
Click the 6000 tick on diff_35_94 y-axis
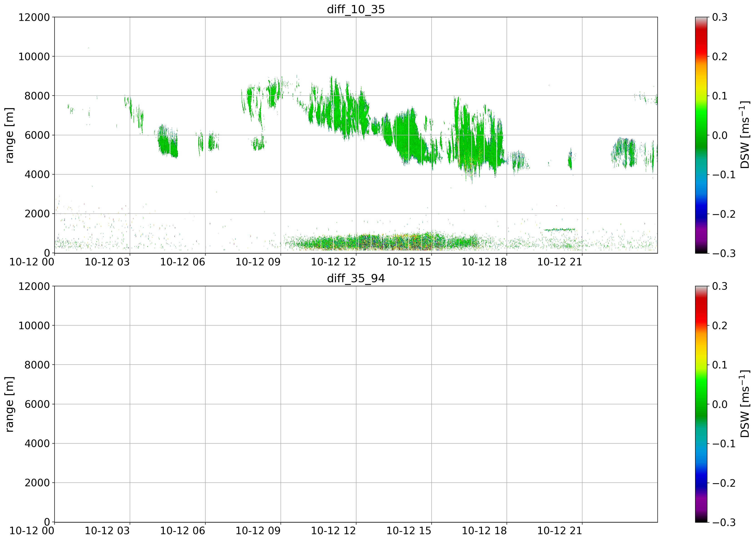37,404
